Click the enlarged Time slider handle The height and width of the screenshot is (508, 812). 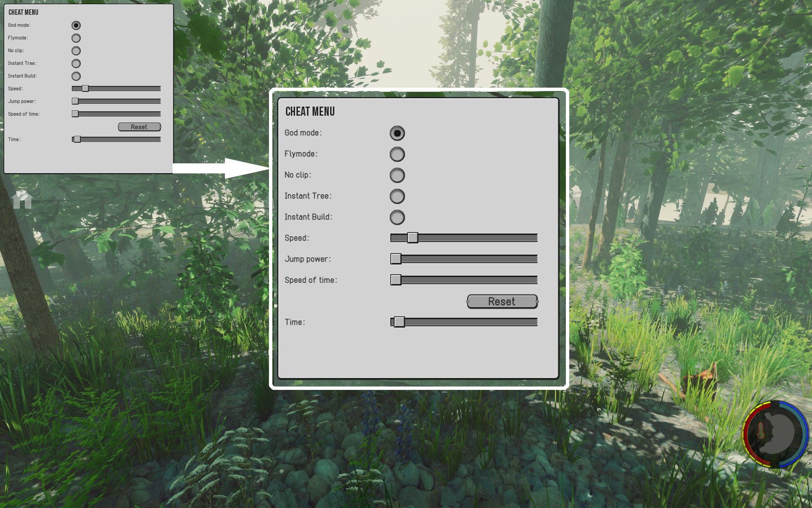tap(399, 322)
